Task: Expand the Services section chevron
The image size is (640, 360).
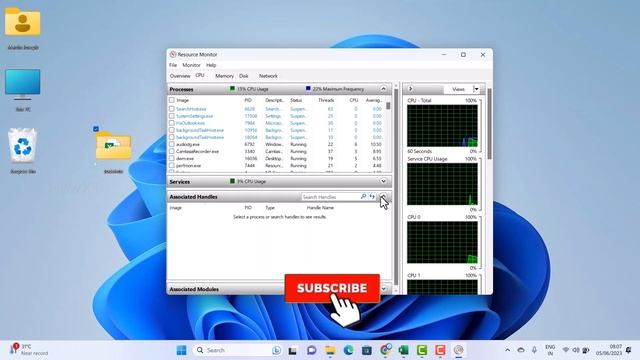Action: 383,181
